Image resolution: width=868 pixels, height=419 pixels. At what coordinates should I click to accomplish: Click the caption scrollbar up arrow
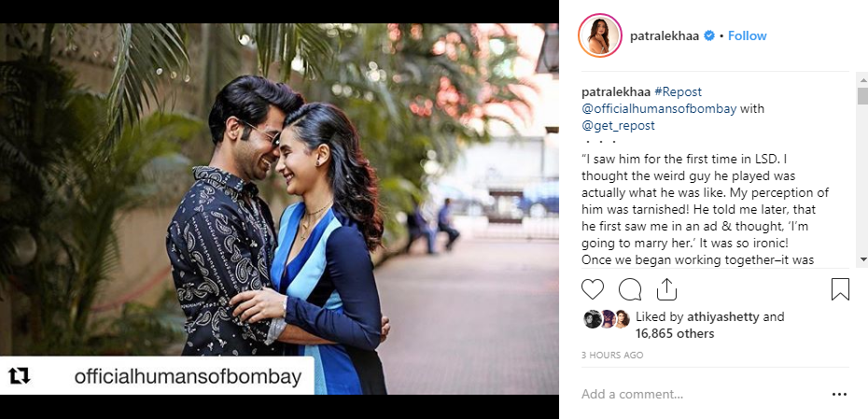(x=862, y=79)
